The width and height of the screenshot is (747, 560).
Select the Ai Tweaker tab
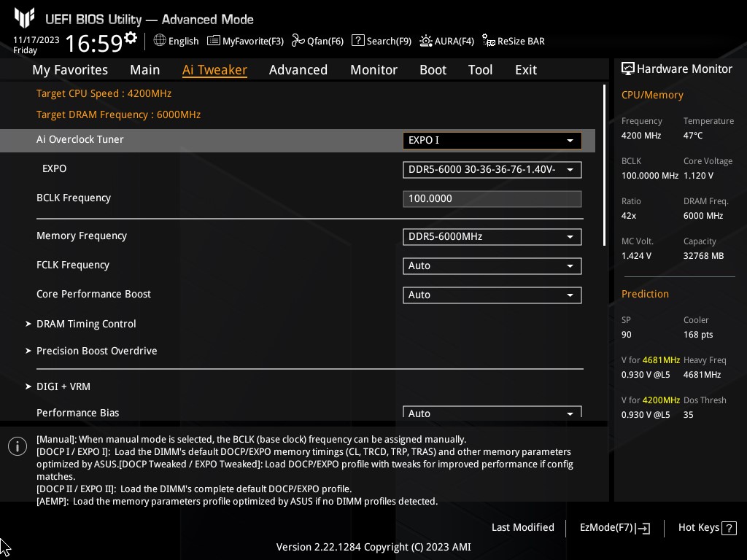[x=214, y=70]
